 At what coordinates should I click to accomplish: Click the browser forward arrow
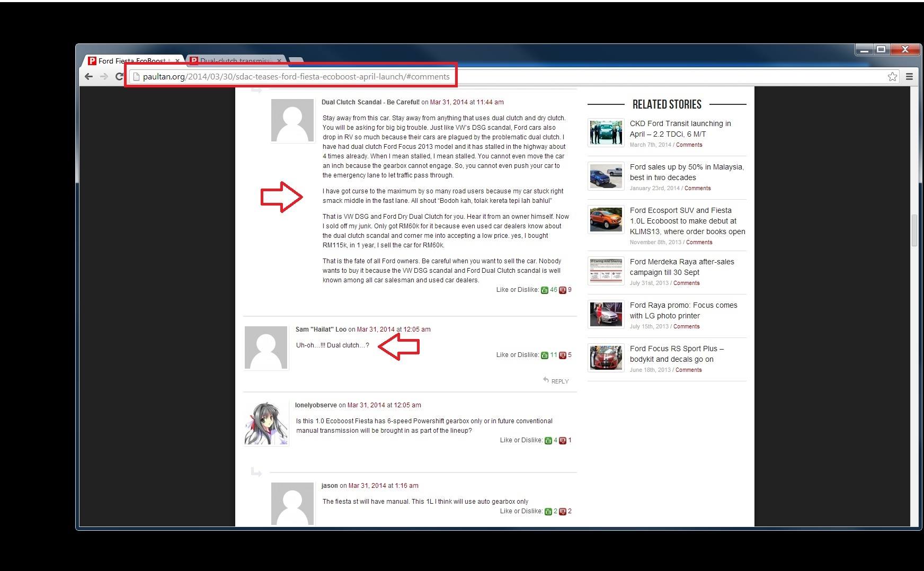(104, 77)
